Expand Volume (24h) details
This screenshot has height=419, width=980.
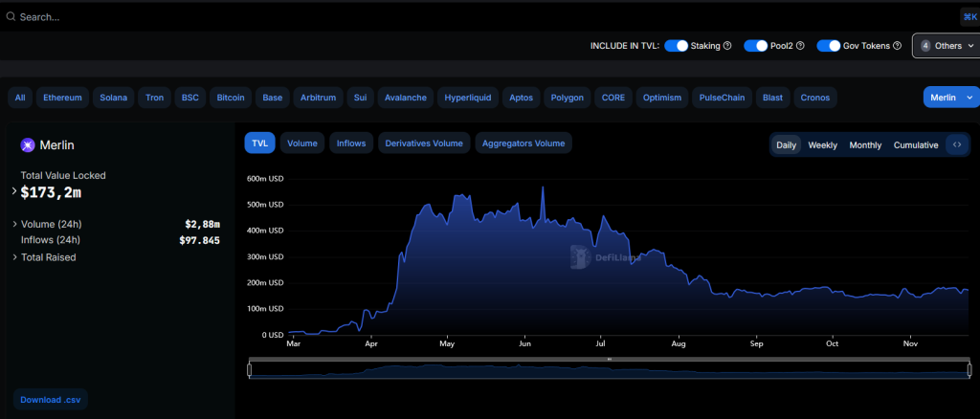coord(15,224)
